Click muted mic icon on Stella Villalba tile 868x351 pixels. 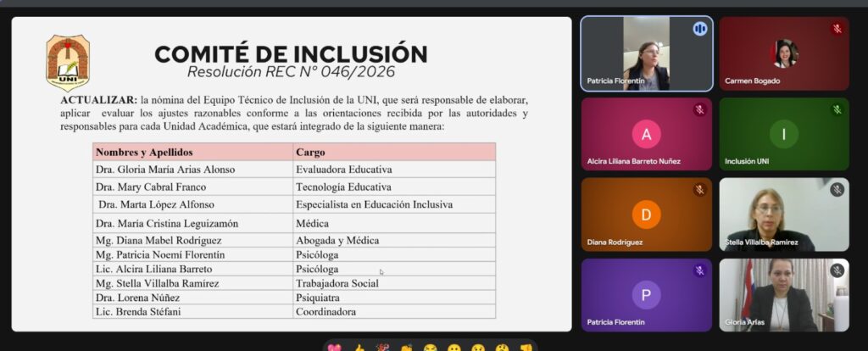837,190
